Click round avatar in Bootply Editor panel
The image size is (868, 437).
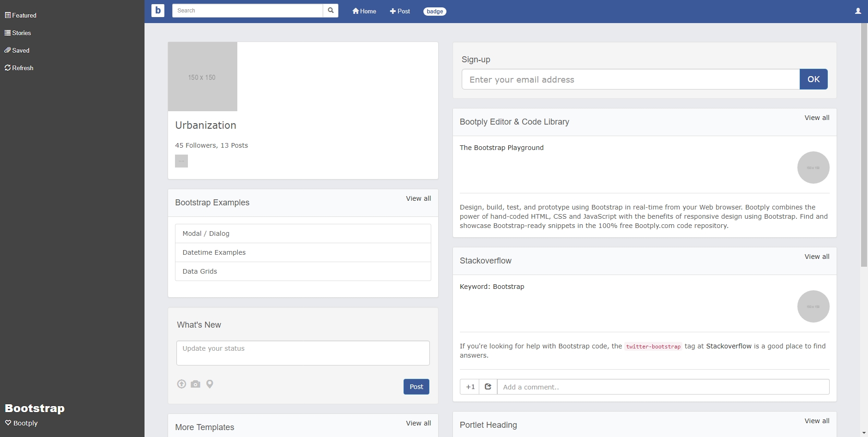point(814,168)
